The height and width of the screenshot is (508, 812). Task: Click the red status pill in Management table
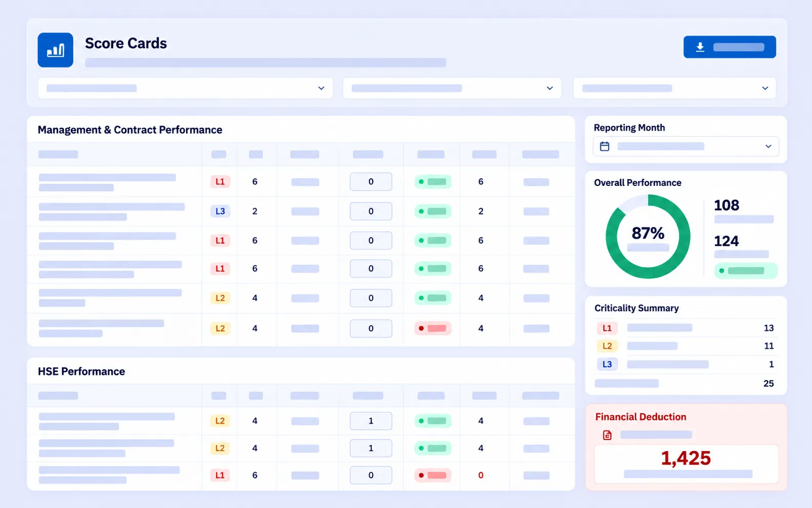click(x=433, y=328)
